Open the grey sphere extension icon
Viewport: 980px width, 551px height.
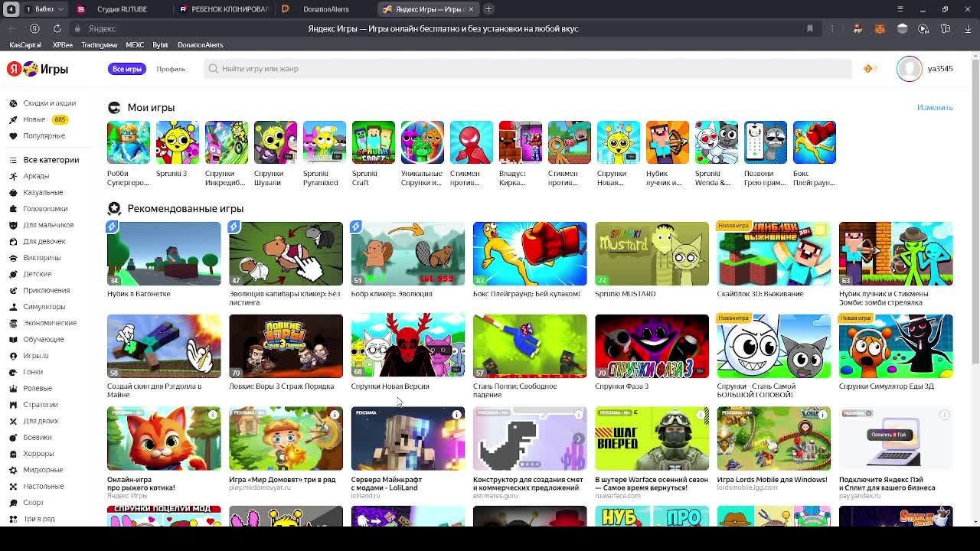click(902, 28)
